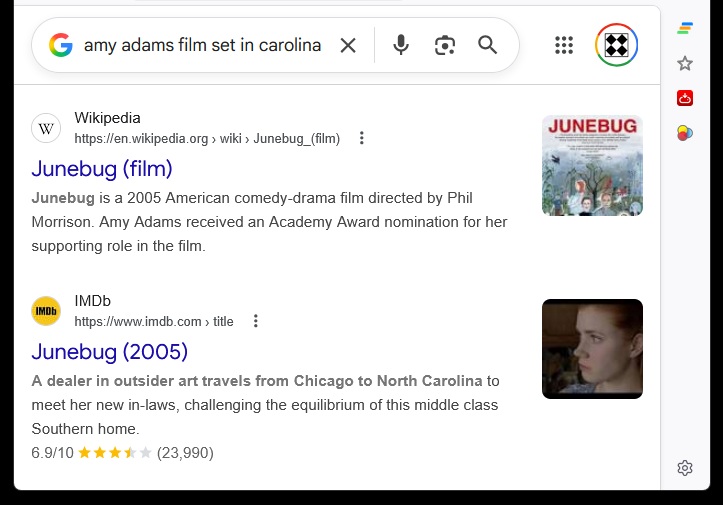
Task: Clear the search query text
Action: 348,45
